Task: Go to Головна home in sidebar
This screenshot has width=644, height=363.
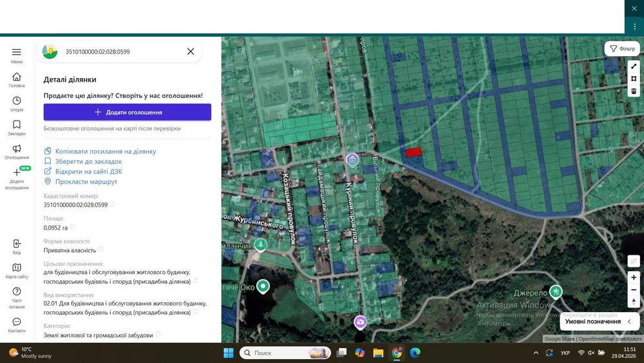Action: pos(17,80)
